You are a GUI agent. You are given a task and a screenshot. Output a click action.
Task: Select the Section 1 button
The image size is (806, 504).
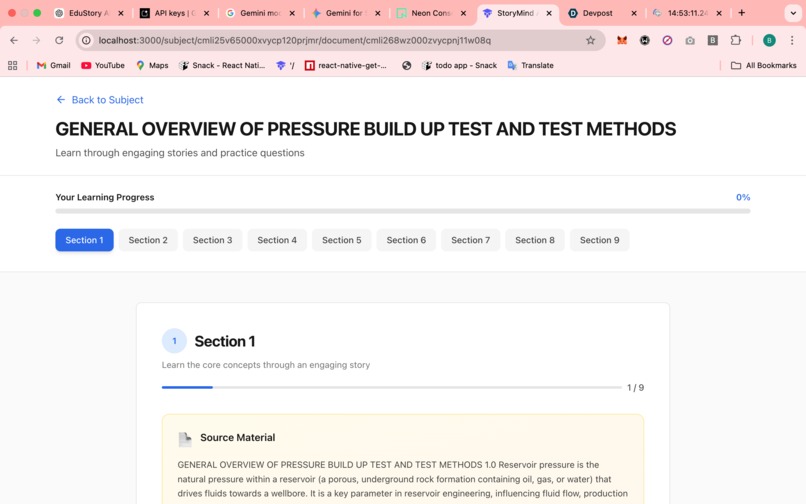click(x=84, y=240)
